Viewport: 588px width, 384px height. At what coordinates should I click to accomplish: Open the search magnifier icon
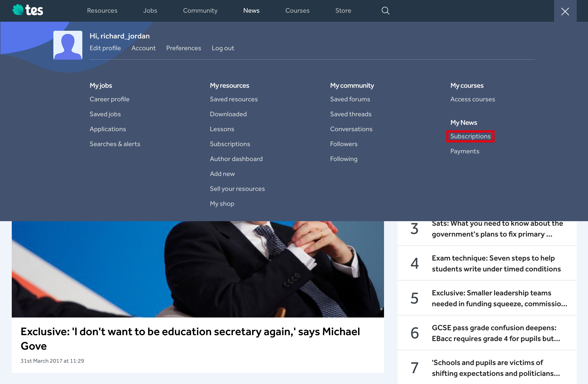tap(385, 11)
